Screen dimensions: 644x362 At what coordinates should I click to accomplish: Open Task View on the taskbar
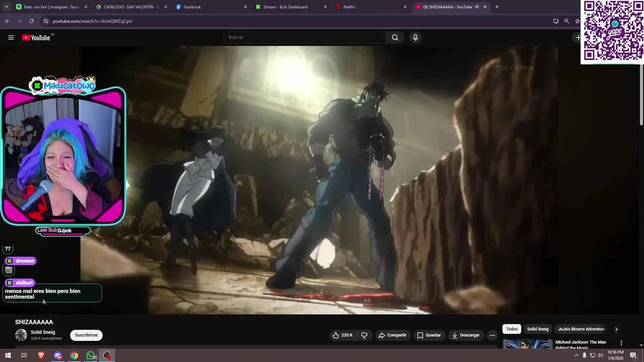24,355
